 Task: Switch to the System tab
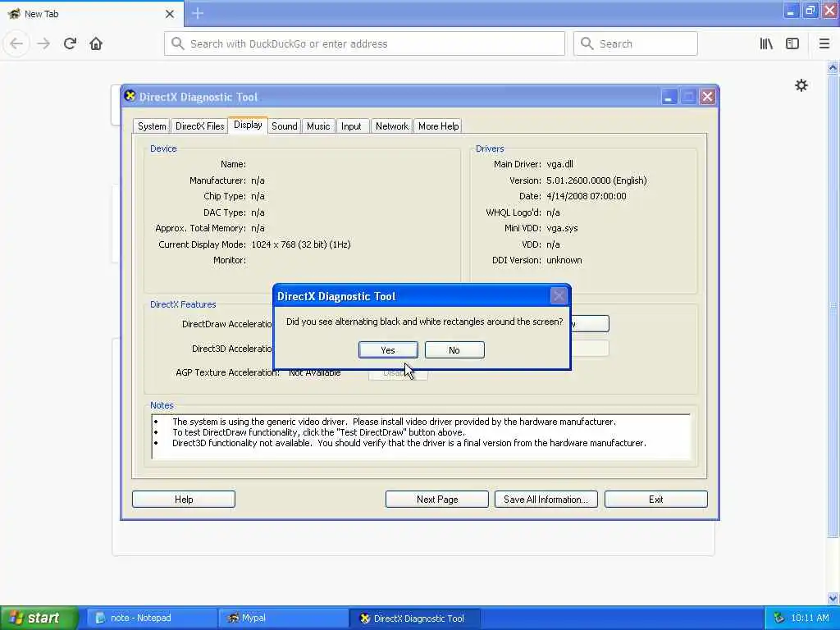click(x=152, y=126)
